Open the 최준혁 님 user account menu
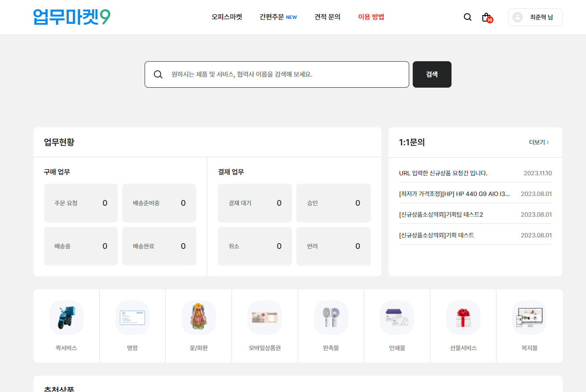Screen dimensions: 586x392 pos(535,17)
